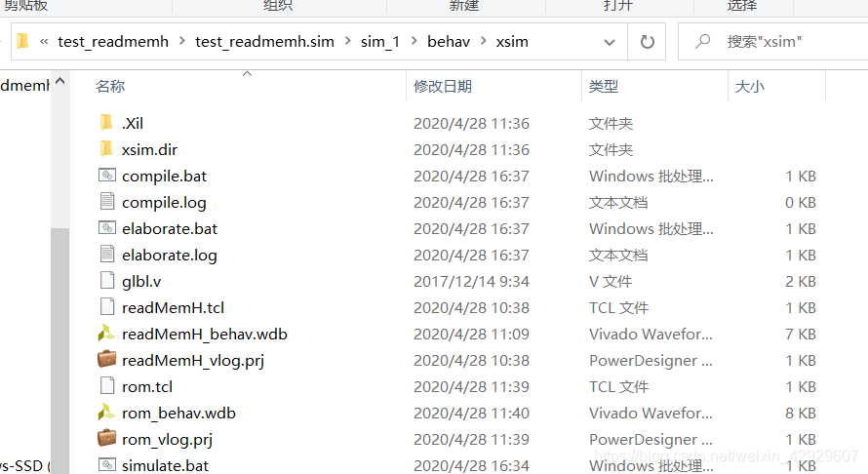
Task: Select the rom.tcl file icon
Action: coord(107,385)
